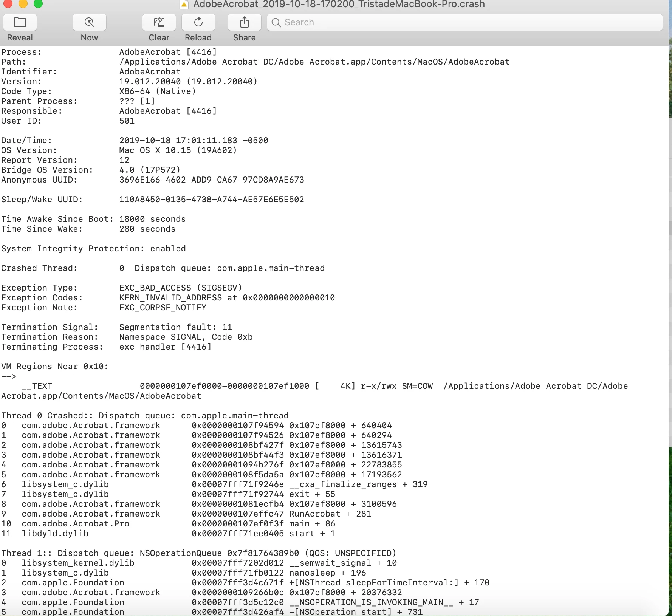
Task: Click the Anonymous UUID value
Action: (x=212, y=180)
